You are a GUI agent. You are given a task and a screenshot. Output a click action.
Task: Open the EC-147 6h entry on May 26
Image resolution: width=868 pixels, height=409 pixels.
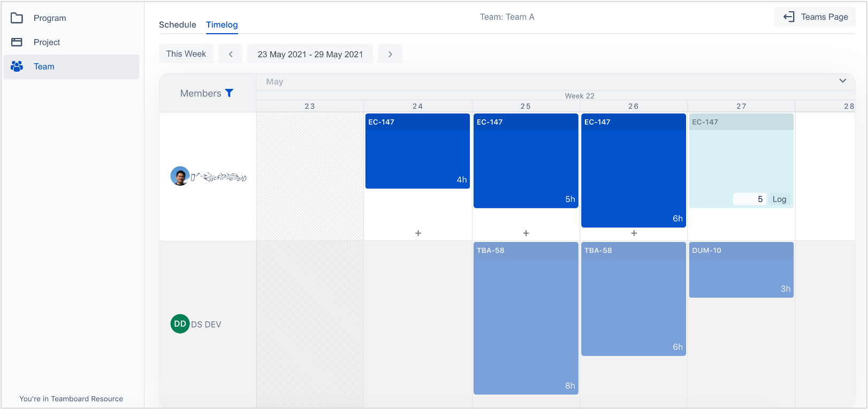click(x=634, y=171)
